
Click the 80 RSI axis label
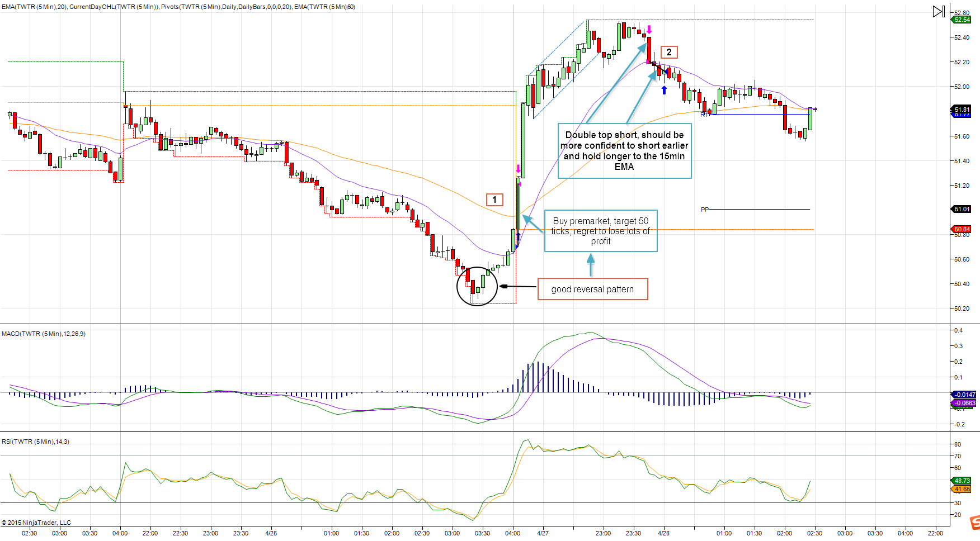point(958,444)
